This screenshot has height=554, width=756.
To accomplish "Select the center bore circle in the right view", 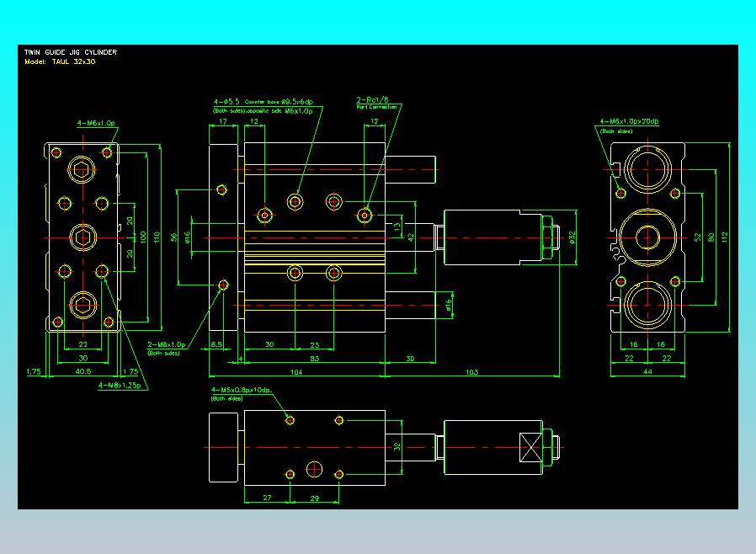I will click(x=647, y=237).
